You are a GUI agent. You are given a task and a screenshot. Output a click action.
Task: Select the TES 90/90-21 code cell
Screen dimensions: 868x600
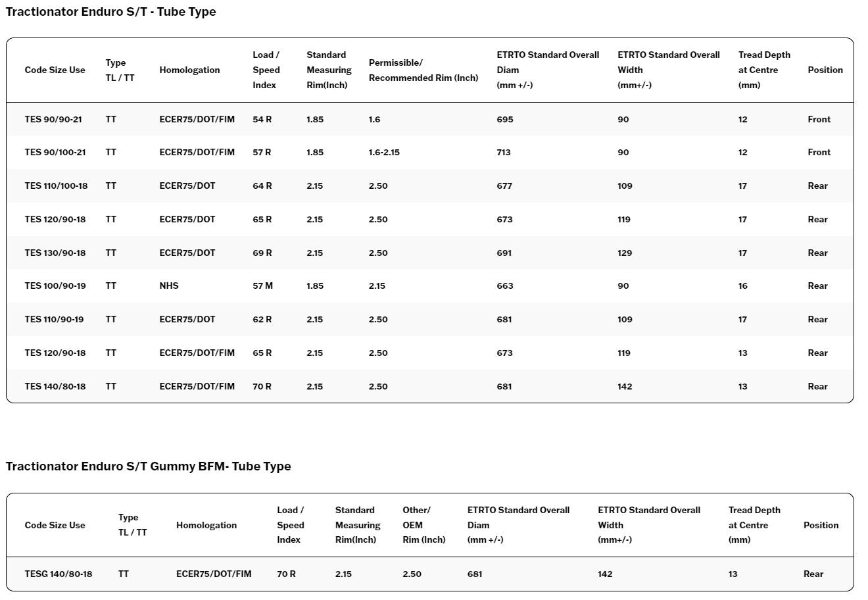(53, 120)
